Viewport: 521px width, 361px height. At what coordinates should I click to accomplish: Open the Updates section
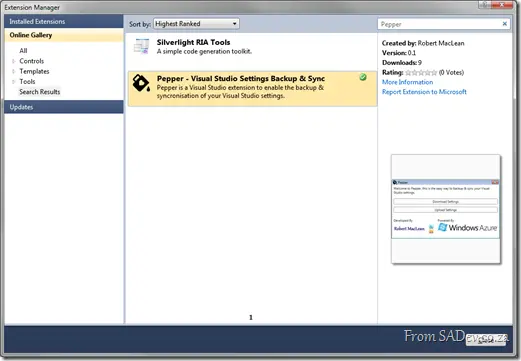pyautogui.click(x=64, y=107)
